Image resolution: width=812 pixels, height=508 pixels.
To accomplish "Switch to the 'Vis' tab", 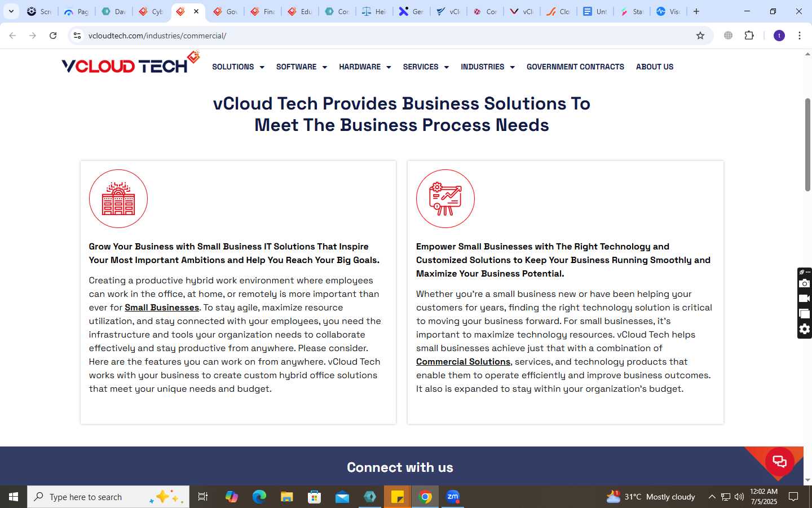I will point(668,11).
